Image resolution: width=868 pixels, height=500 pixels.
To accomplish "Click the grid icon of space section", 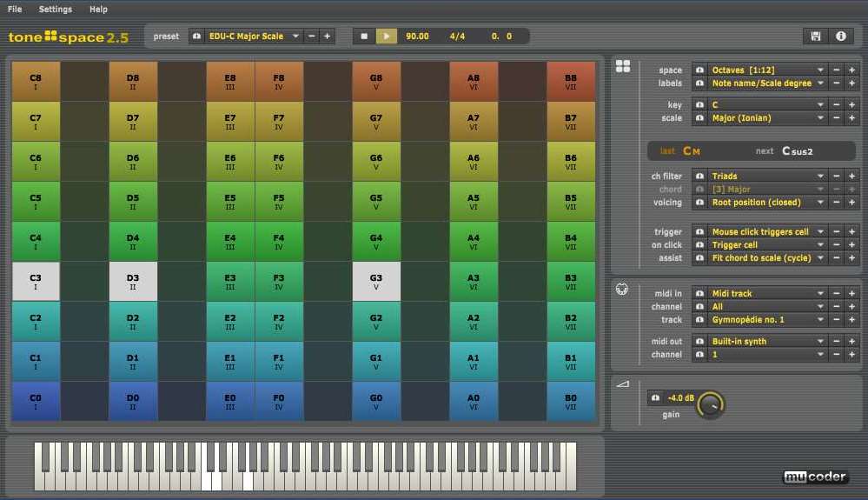I will 623,66.
